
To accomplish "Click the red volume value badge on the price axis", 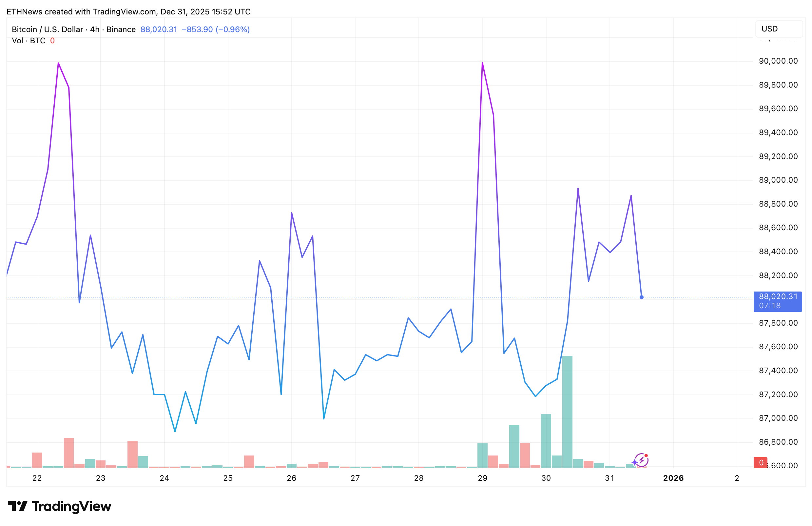I will point(761,463).
